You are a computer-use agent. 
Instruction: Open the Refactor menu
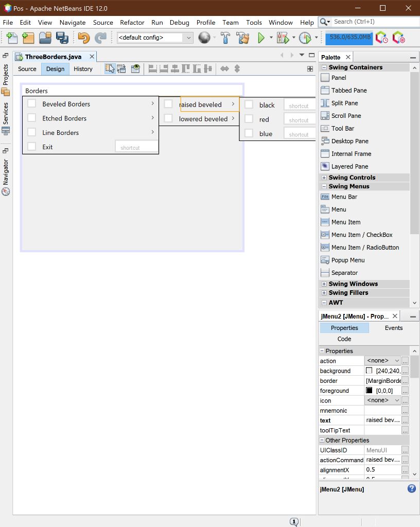[x=132, y=23]
